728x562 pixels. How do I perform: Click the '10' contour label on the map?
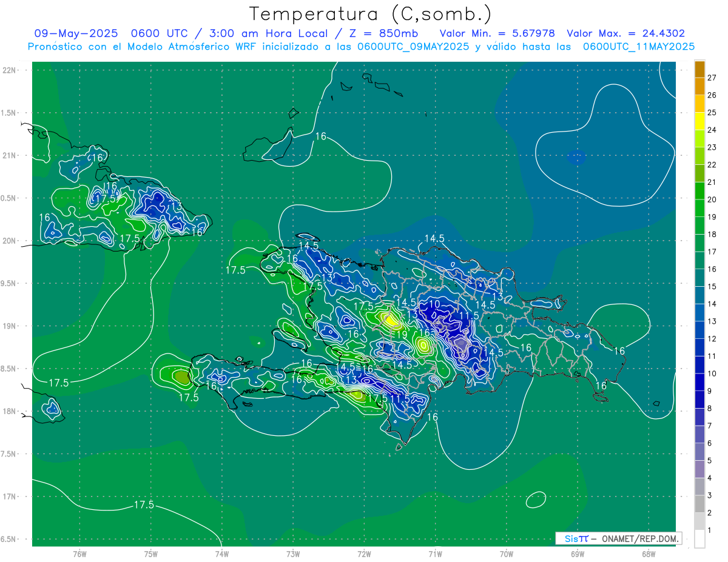434,304
